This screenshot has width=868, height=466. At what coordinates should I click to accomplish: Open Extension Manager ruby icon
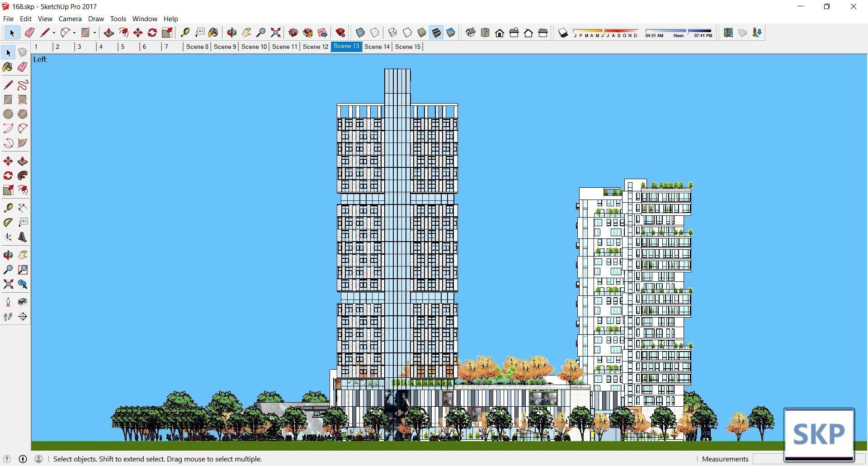[x=340, y=33]
